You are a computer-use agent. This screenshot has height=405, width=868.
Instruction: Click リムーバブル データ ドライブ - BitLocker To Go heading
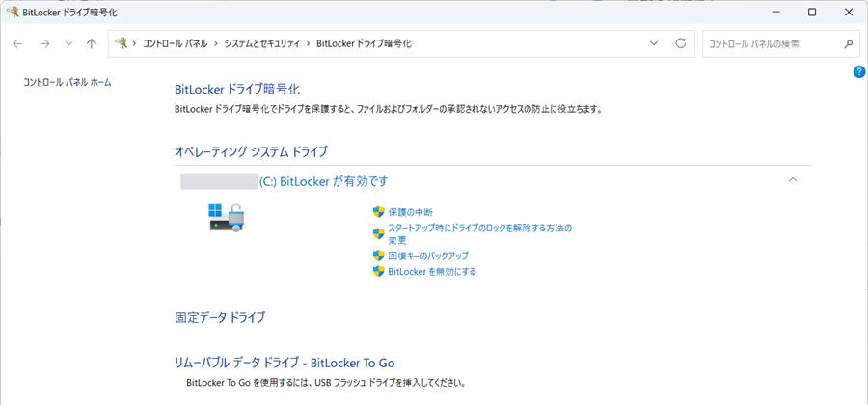point(285,363)
